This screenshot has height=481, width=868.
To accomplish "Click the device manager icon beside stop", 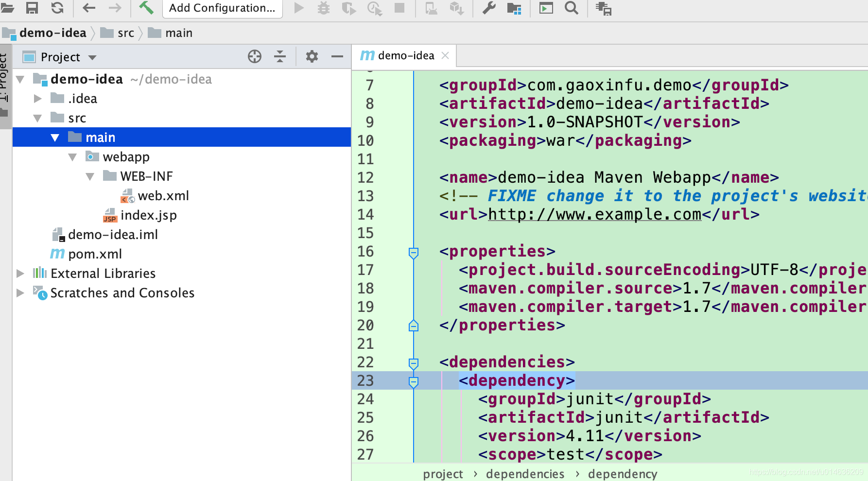I will [x=431, y=8].
